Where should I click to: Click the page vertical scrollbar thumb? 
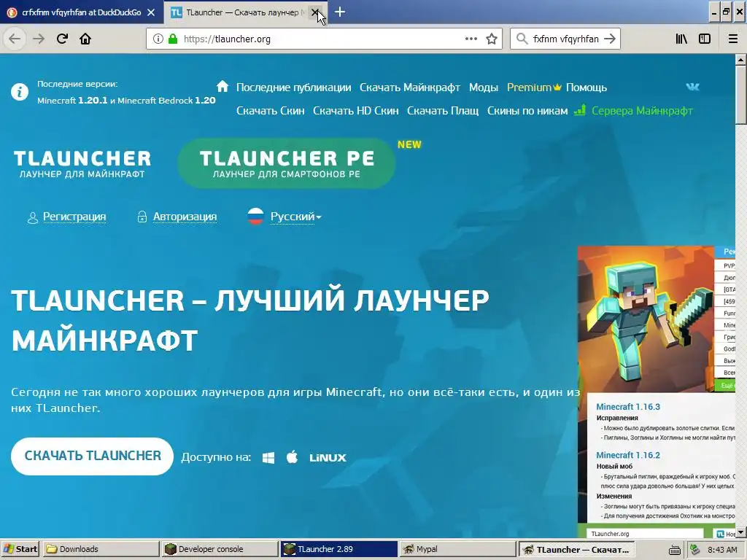(x=741, y=96)
